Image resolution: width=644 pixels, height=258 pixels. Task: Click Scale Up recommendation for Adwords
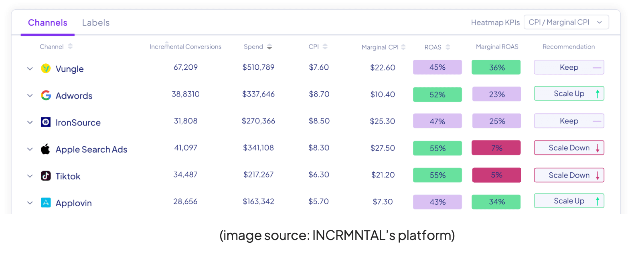point(569,94)
